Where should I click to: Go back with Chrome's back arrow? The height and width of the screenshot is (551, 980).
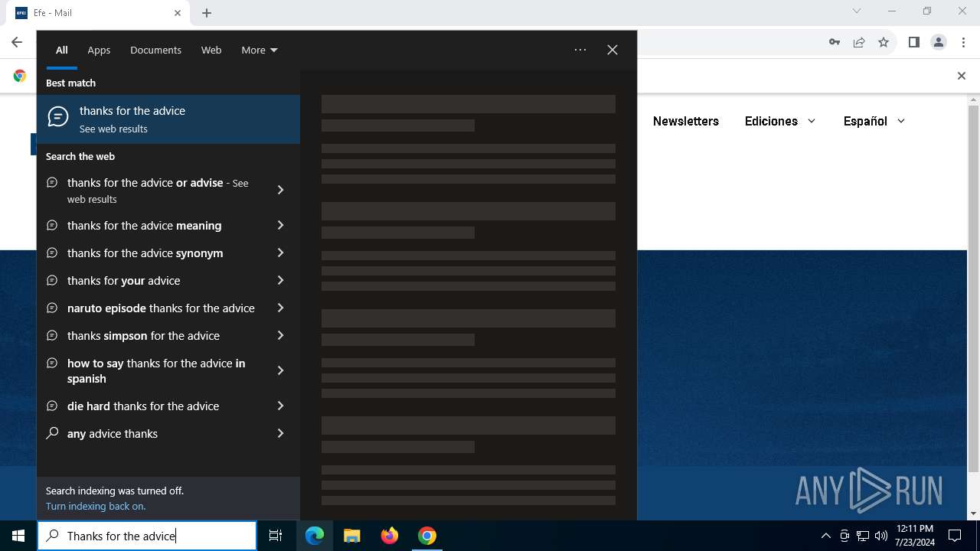coord(17,42)
